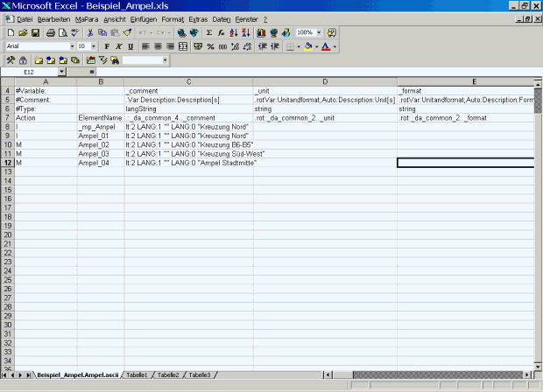The height and width of the screenshot is (392, 543).
Task: Click the formula bar input field
Action: click(x=319, y=72)
